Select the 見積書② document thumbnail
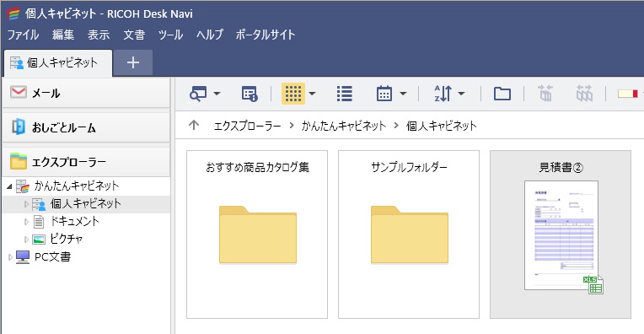This screenshot has width=644, height=334. (x=561, y=234)
